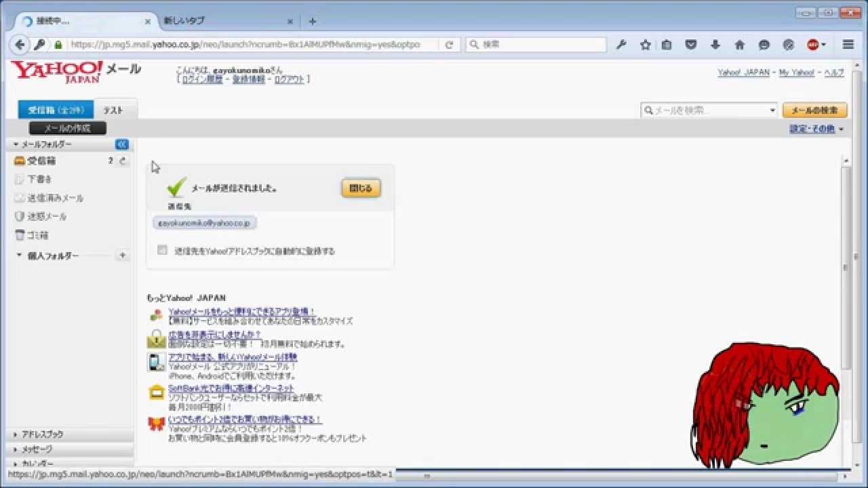The height and width of the screenshot is (488, 868).
Task: Collapse the 個人フォルダー section
Action: click(19, 256)
